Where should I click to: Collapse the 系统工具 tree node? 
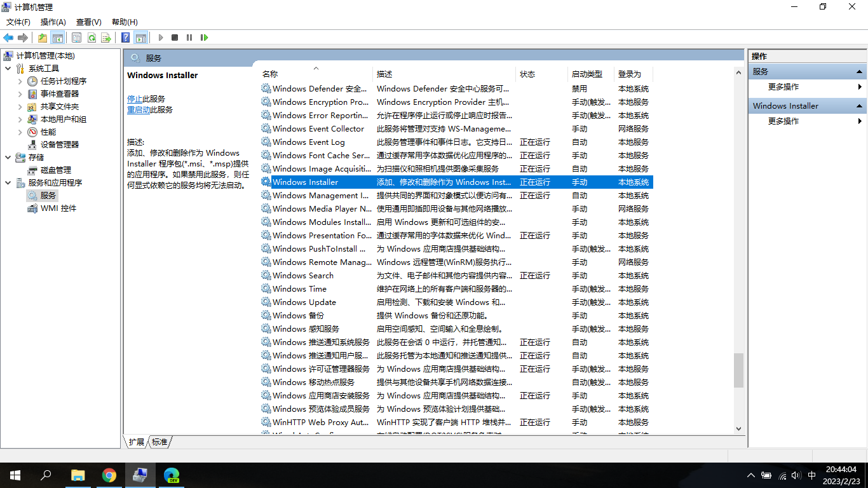8,68
